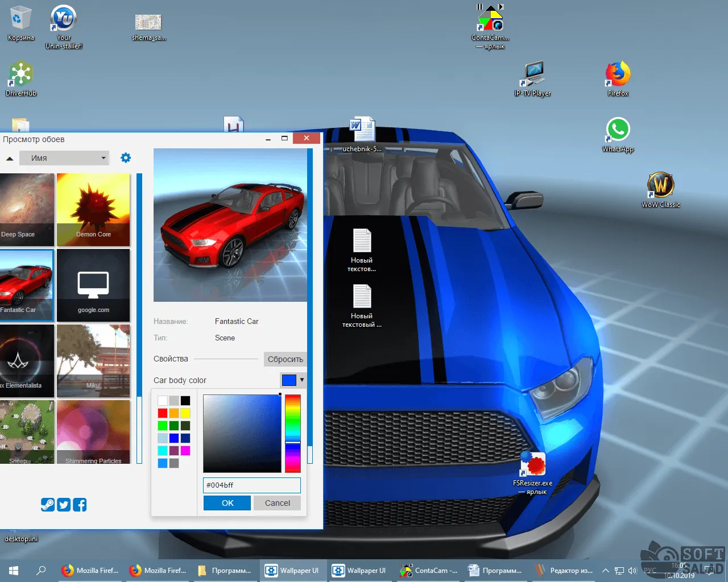Select the shema_sa image file icon

pyautogui.click(x=148, y=27)
